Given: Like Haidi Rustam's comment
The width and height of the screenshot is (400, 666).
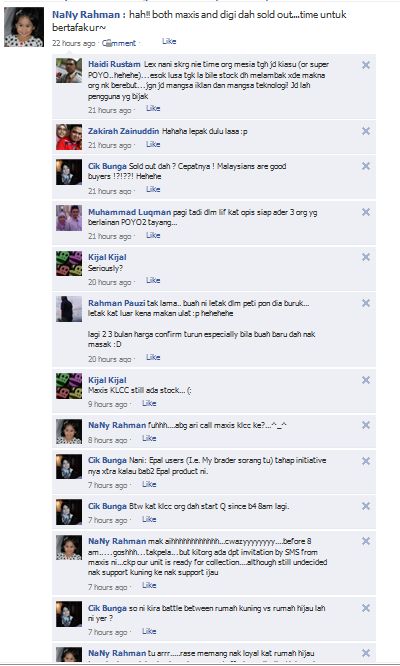Looking at the screenshot, I should 153,108.
